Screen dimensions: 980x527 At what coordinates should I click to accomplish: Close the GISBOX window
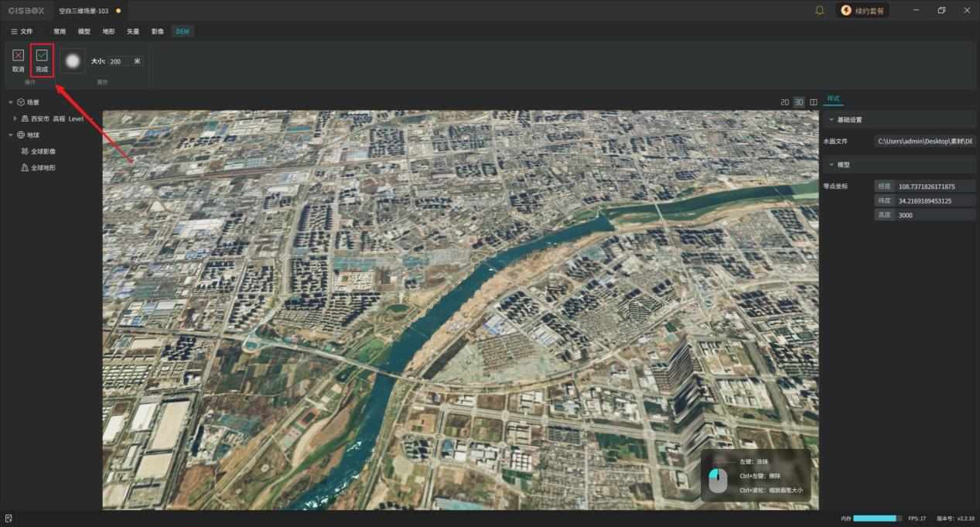(x=967, y=10)
